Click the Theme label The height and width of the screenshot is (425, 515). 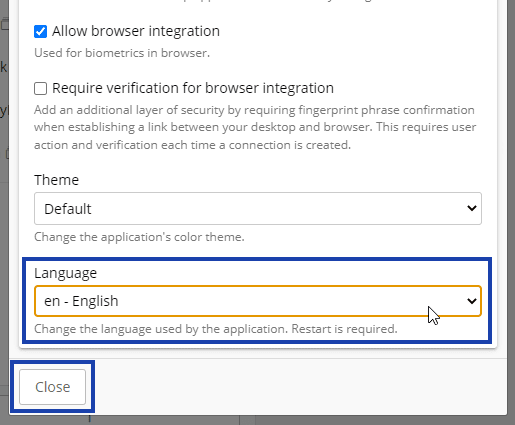point(56,180)
